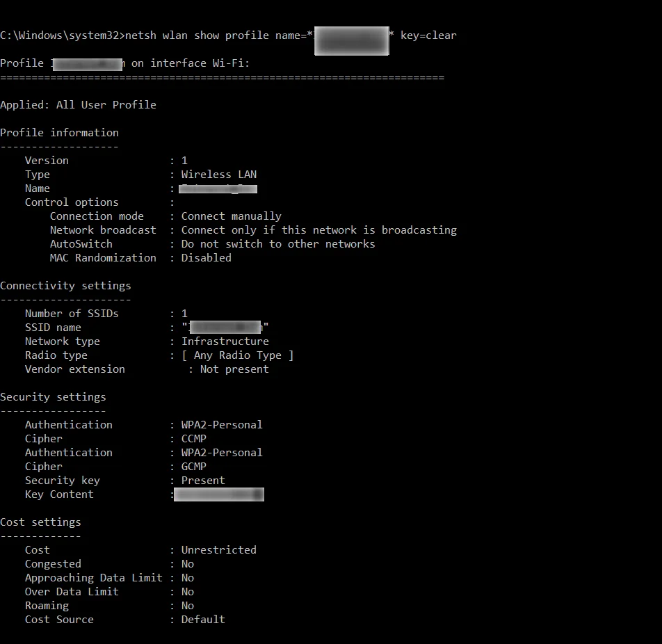Click the 'Number of SSIDs' label

coord(72,314)
